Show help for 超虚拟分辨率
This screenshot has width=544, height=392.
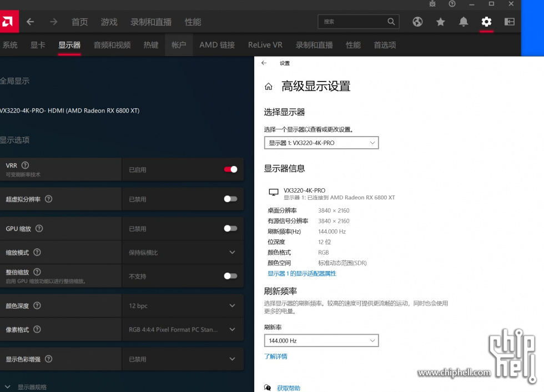(49, 199)
